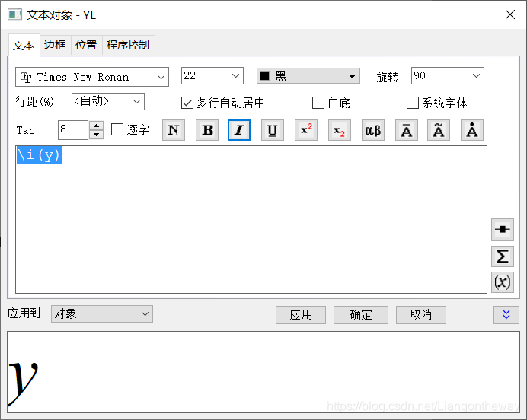Open the Sigma equation editor button
The width and height of the screenshot is (527, 420).
tap(503, 256)
